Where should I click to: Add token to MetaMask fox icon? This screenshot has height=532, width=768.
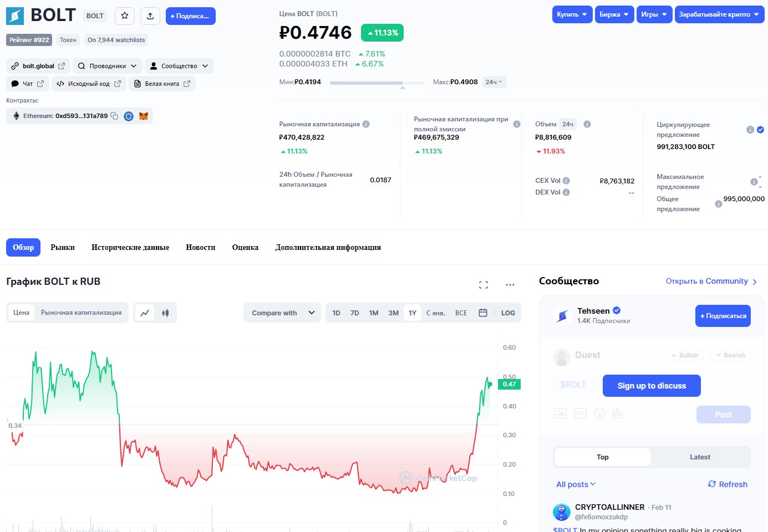point(144,116)
